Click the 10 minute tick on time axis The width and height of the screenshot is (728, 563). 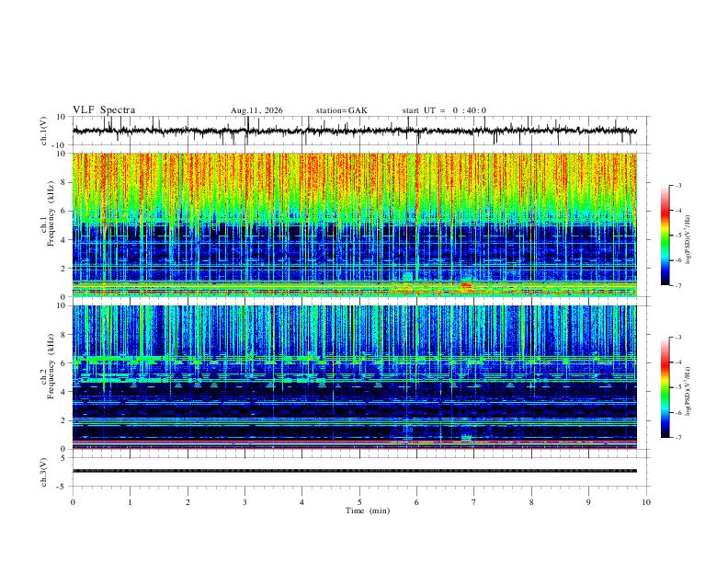point(646,502)
